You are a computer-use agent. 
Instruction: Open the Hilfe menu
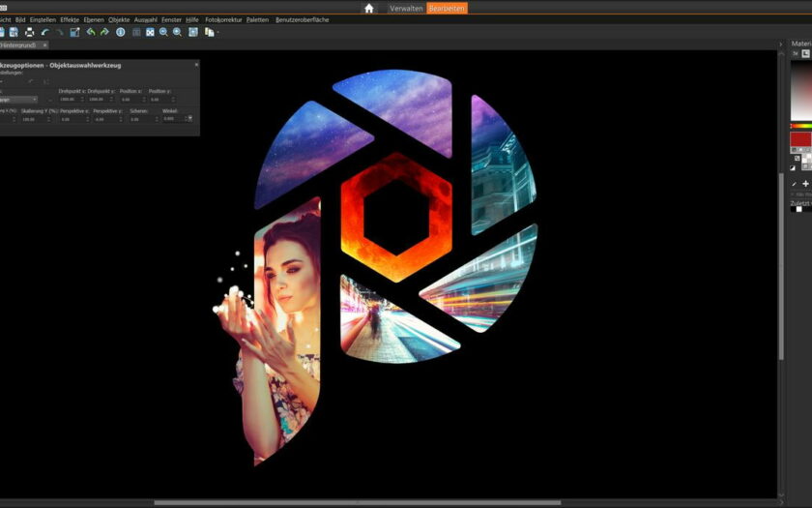click(x=192, y=19)
